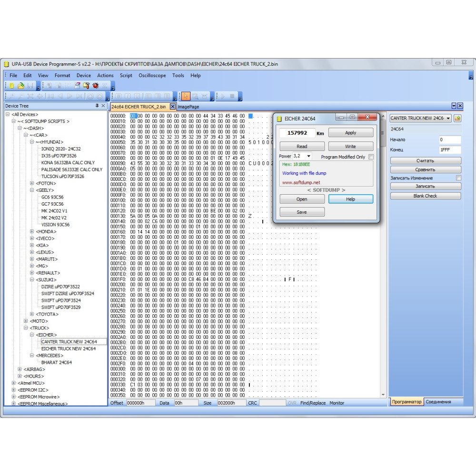Open the Format menu
The height and width of the screenshot is (476, 476).
[62, 75]
